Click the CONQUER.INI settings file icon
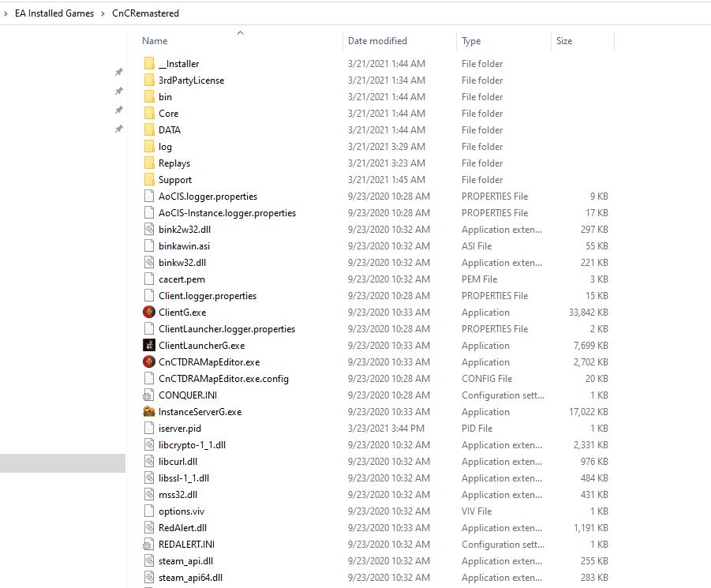Screen dimensions: 711x588 pos(149,395)
